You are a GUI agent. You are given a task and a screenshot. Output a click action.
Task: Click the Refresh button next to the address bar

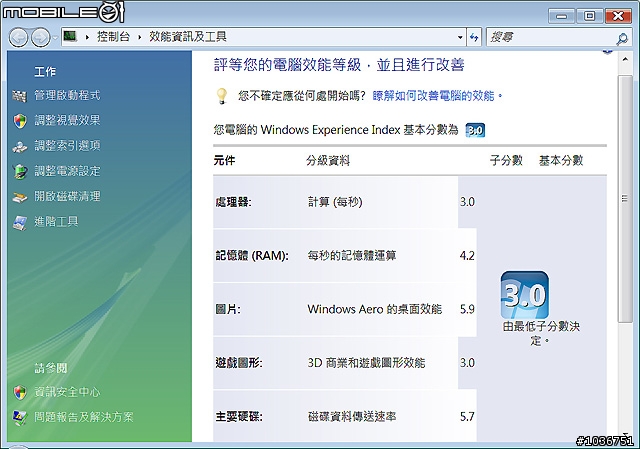coord(474,37)
